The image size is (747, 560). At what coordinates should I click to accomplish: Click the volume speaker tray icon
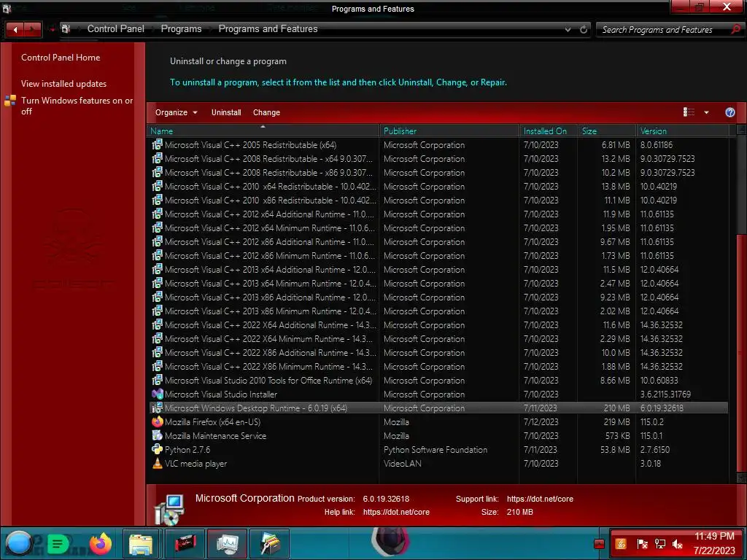677,544
